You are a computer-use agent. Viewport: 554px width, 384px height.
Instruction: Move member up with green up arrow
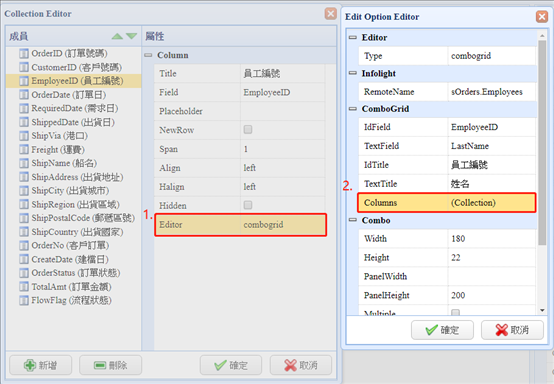(117, 36)
